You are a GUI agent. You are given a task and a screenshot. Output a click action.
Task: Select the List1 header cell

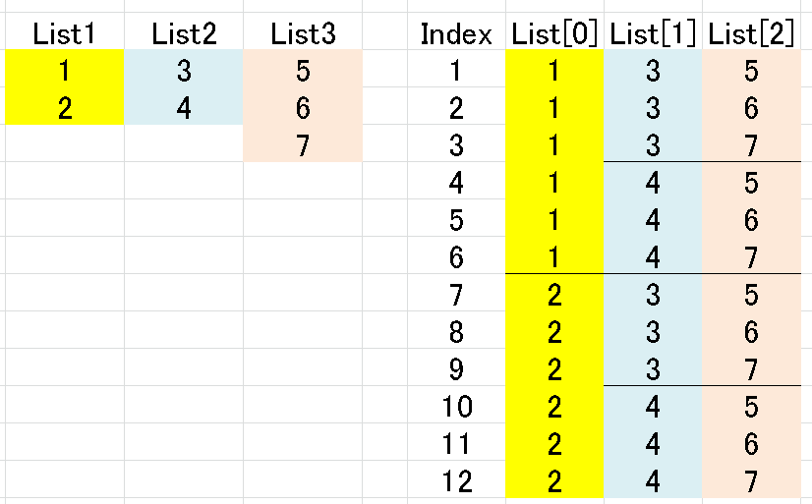(x=65, y=31)
